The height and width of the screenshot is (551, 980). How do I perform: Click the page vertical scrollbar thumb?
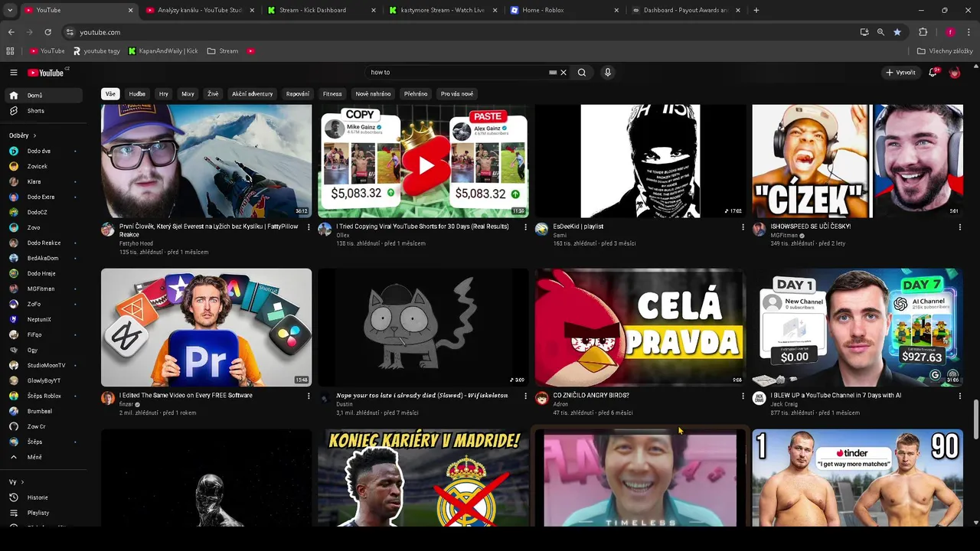[x=975, y=419]
